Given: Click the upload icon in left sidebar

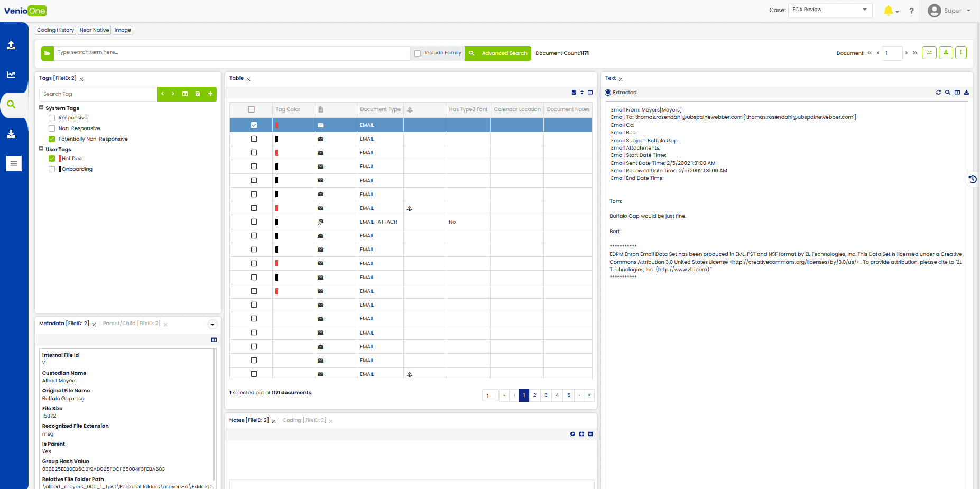Looking at the screenshot, I should (11, 45).
